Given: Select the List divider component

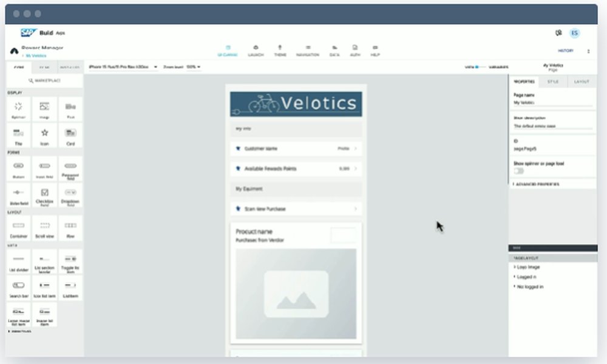Looking at the screenshot, I should click(19, 262).
